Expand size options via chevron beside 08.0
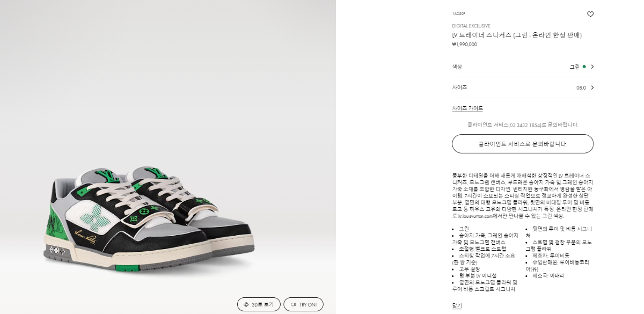Image resolution: width=644 pixels, height=314 pixels. [592, 87]
